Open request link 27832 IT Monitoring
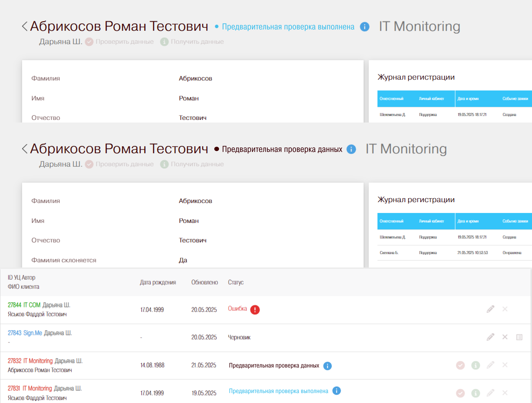The image size is (532, 403). click(x=30, y=361)
